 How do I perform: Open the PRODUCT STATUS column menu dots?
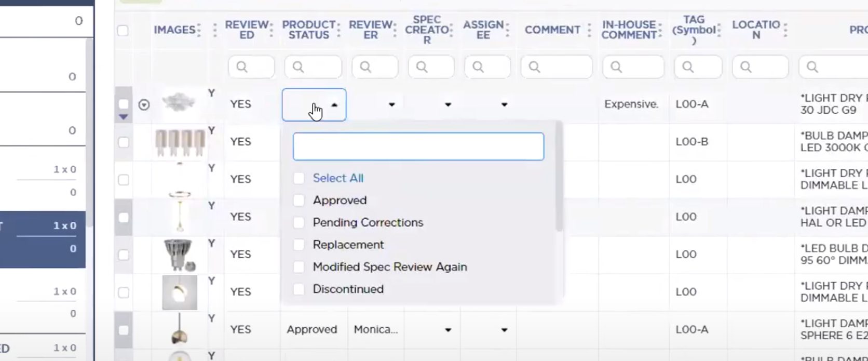click(x=338, y=30)
